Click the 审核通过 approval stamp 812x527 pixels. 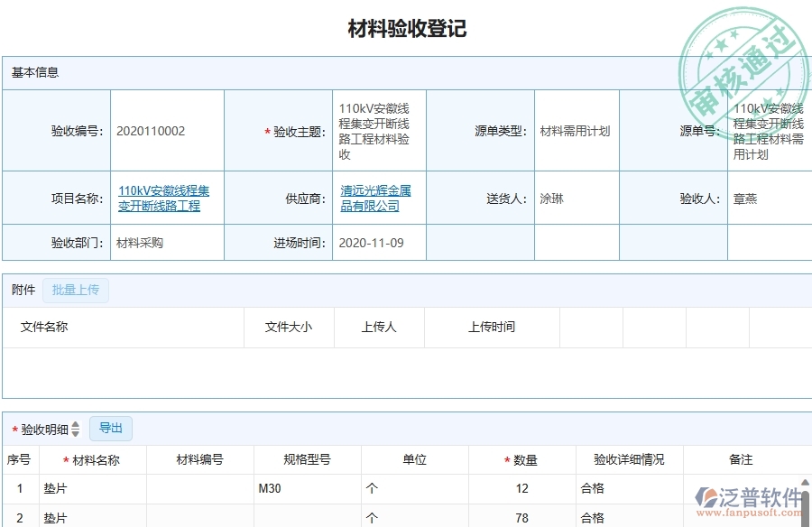(x=743, y=51)
